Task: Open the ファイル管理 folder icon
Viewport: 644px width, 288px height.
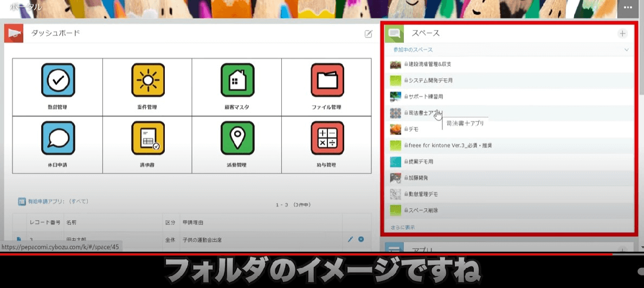Action: click(326, 80)
